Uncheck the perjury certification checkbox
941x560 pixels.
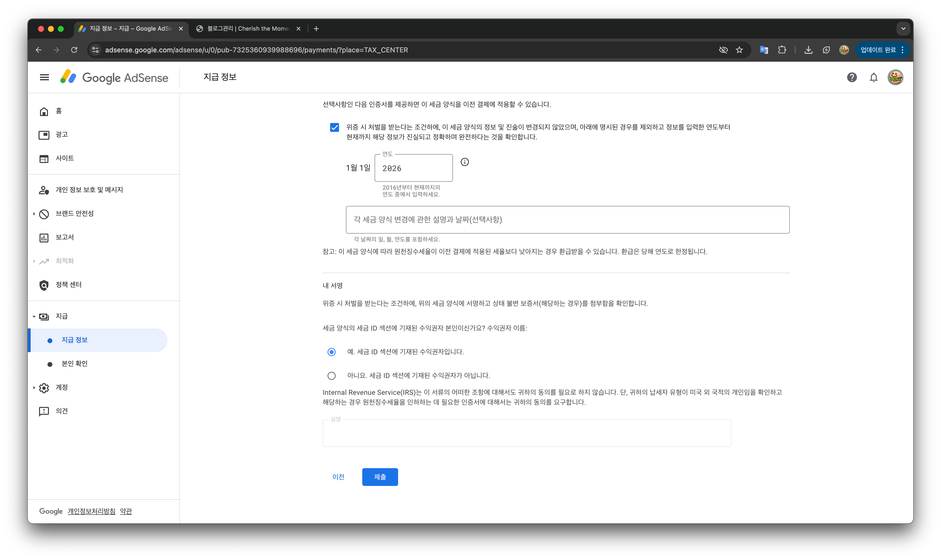click(335, 128)
